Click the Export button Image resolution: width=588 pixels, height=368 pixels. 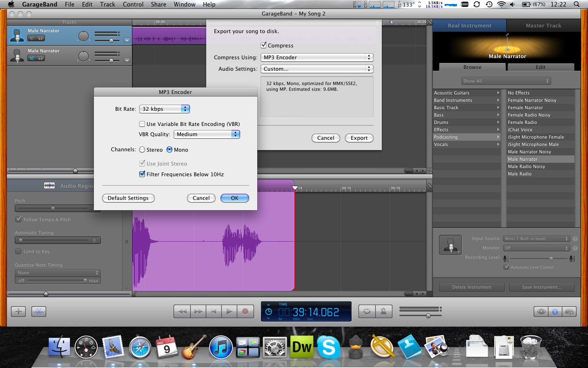tap(359, 138)
